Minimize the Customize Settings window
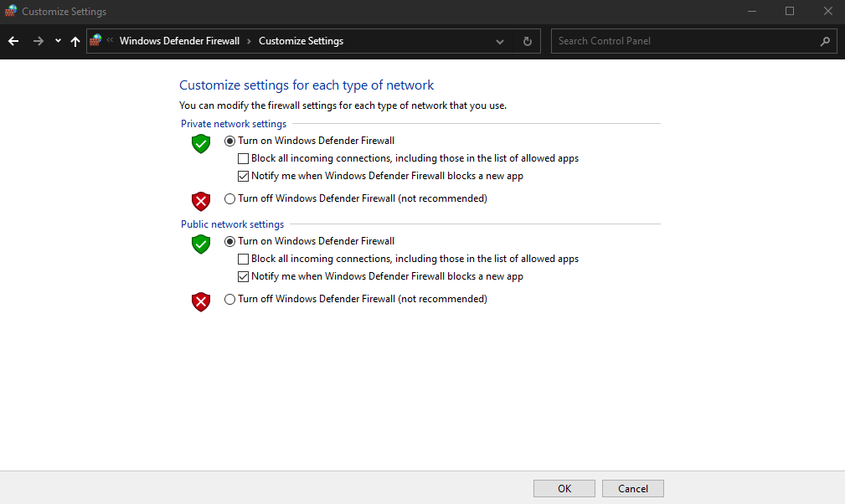 [x=752, y=12]
